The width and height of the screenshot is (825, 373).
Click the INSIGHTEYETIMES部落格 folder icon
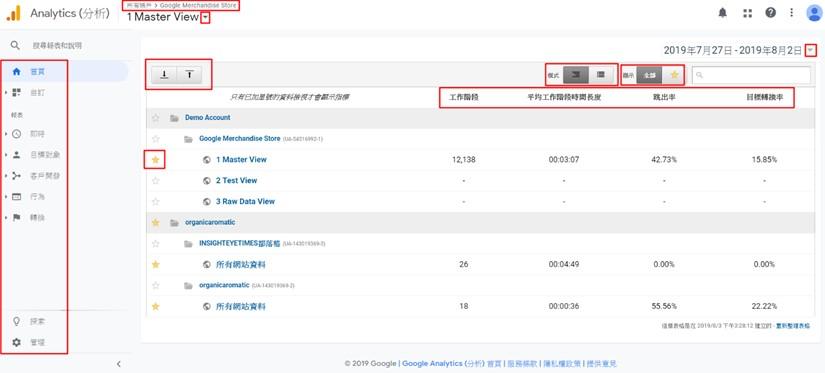188,244
